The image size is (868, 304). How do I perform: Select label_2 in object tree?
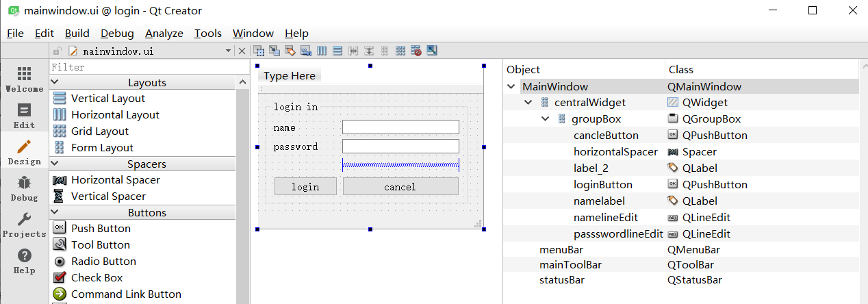(591, 168)
